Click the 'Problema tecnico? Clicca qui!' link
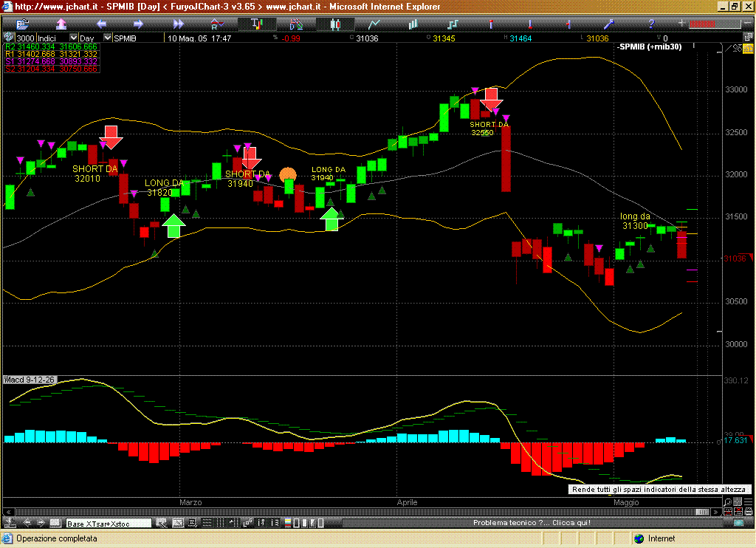This screenshot has width=756, height=548. point(532,523)
